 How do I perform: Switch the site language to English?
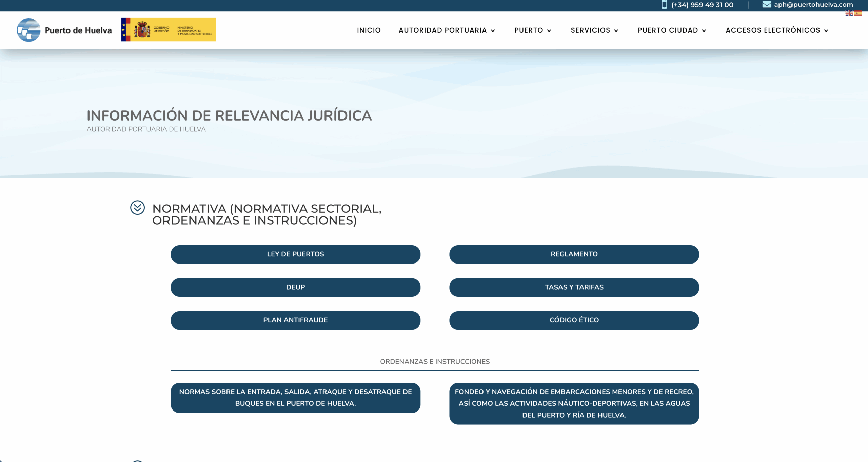[x=849, y=13]
